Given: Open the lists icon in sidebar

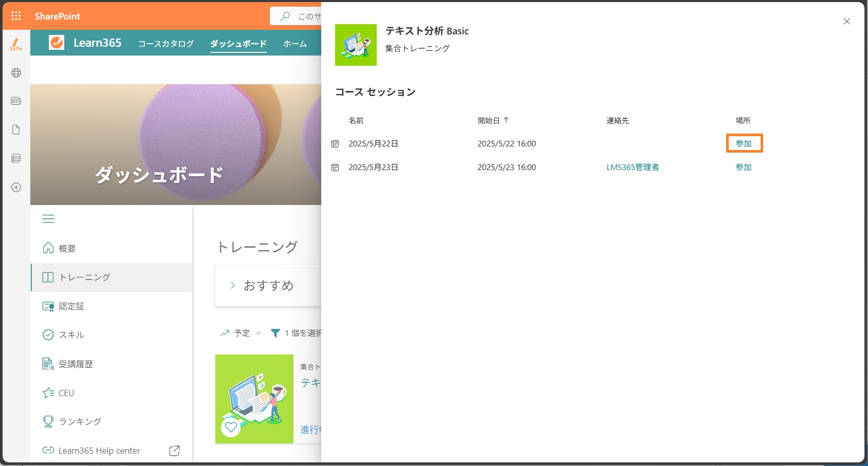Looking at the screenshot, I should [16, 158].
